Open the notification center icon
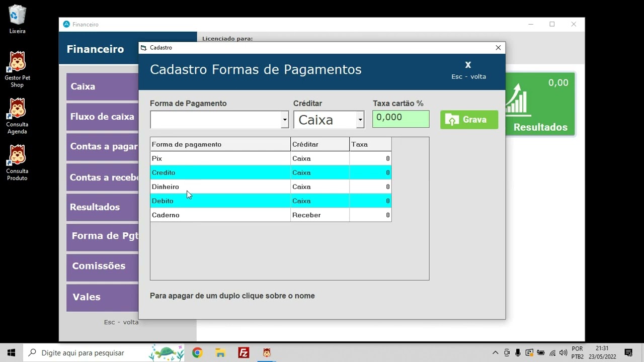Image resolution: width=644 pixels, height=362 pixels. tap(628, 352)
